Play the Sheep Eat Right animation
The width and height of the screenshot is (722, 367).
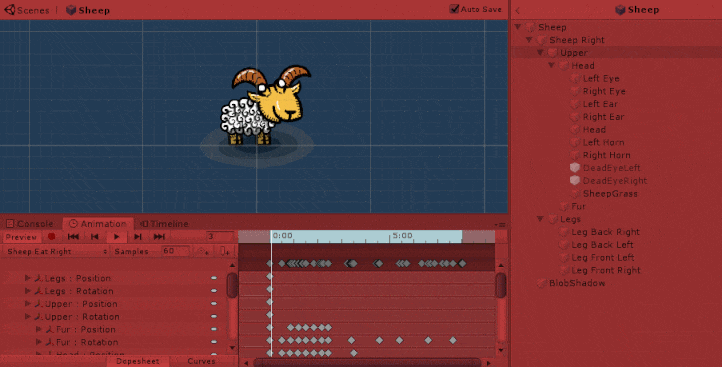(116, 237)
